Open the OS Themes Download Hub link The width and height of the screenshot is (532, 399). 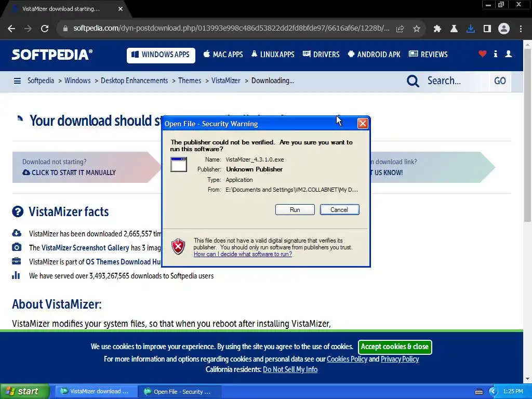(x=123, y=262)
